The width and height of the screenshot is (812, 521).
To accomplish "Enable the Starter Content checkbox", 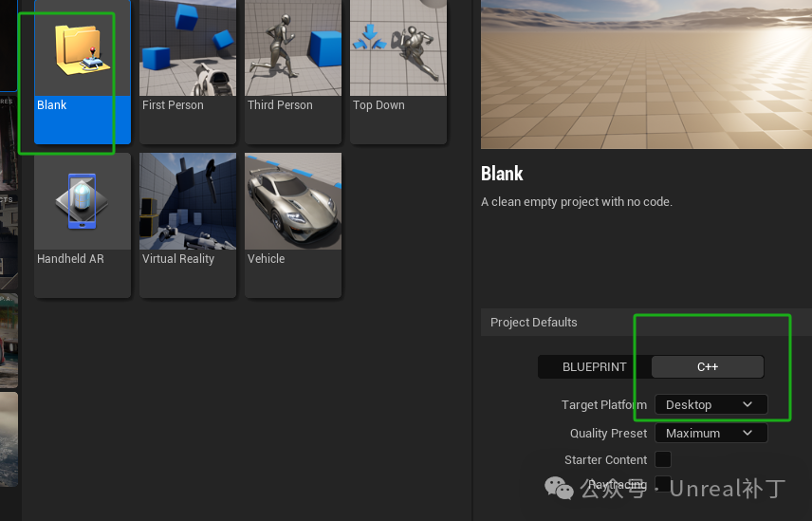I will (x=663, y=459).
